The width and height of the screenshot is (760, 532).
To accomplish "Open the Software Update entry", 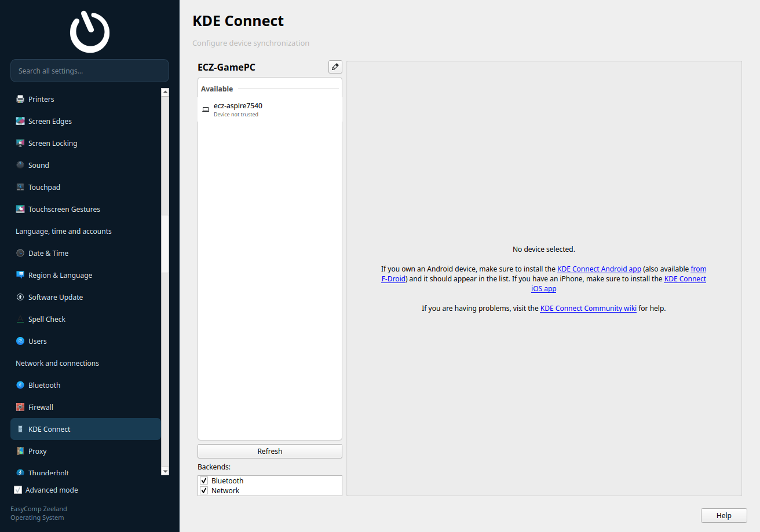I will tap(86, 297).
